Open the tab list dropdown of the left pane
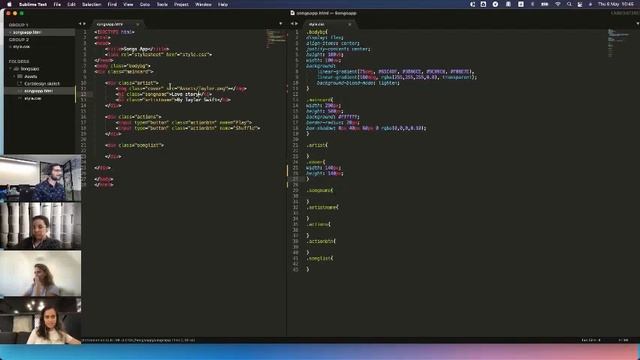Viewport: 640px width, 360px height. 280,24
